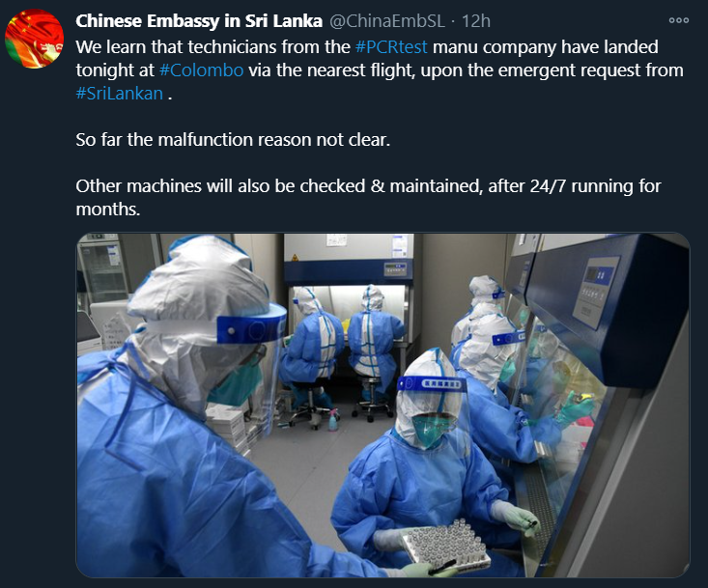Click the green gloved hand inside cabinet
Image resolution: width=708 pixels, height=588 pixels.
576,407
